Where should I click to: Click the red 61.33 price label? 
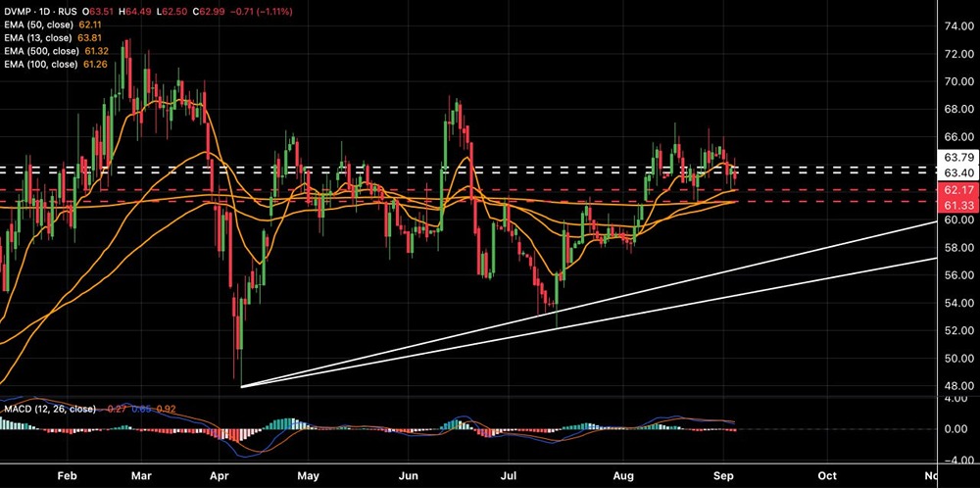pos(958,205)
